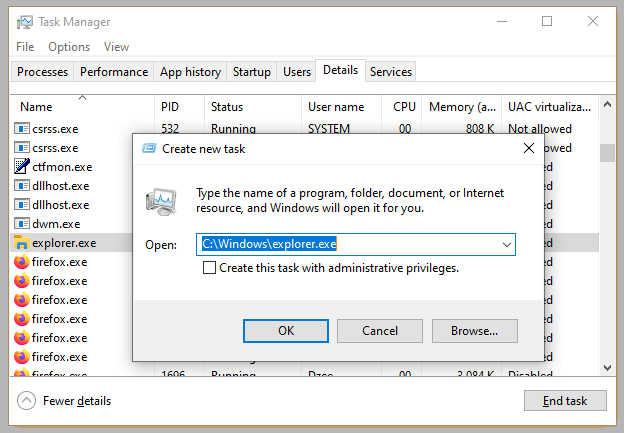Click the ctfmon.exe pen icon
624x433 pixels.
21,166
